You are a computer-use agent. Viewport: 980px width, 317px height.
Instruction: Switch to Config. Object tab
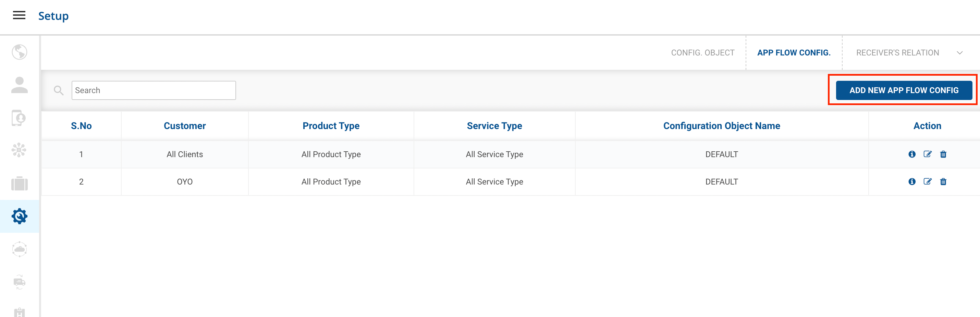tap(702, 53)
